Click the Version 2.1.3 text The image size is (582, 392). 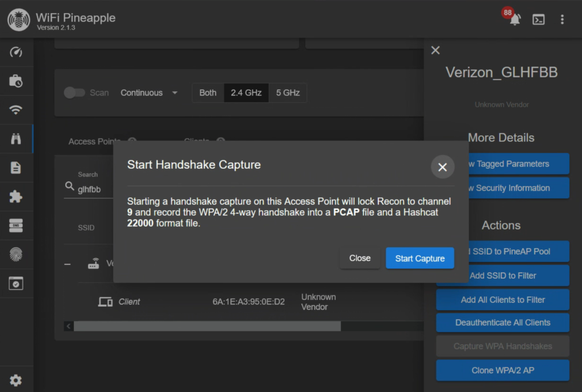click(56, 28)
